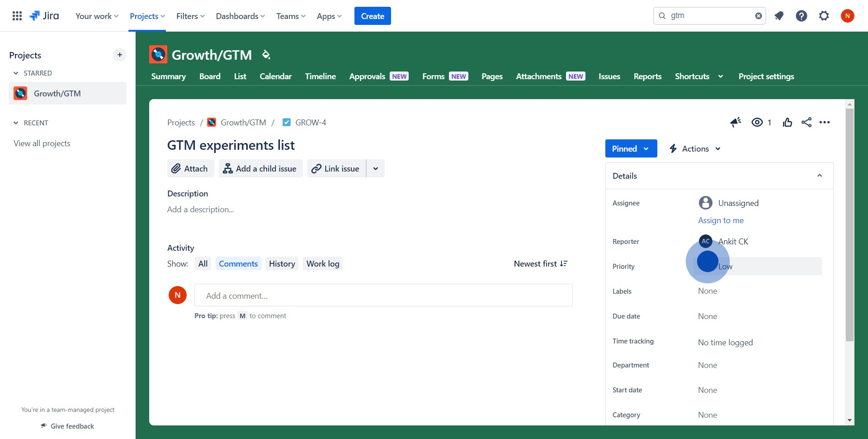868x439 pixels.
Task: Click View all projects link
Action: pyautogui.click(x=42, y=143)
